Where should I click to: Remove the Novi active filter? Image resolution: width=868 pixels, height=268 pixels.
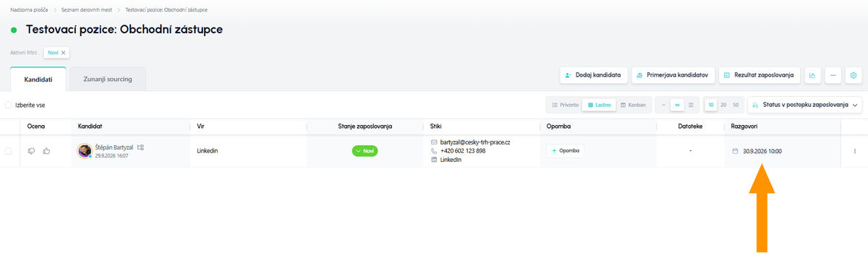[64, 53]
